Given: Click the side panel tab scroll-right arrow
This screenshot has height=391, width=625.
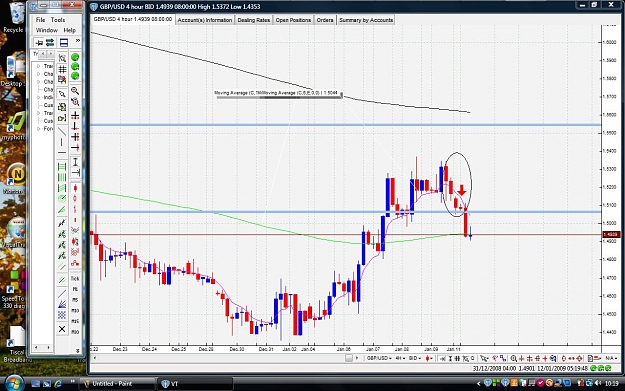Looking at the screenshot, I should [51, 53].
